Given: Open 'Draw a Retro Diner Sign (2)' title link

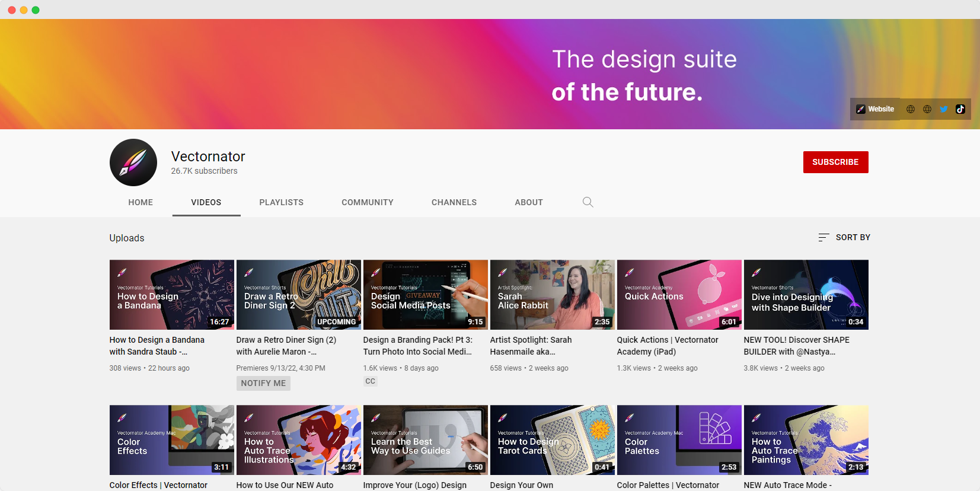Looking at the screenshot, I should 286,346.
